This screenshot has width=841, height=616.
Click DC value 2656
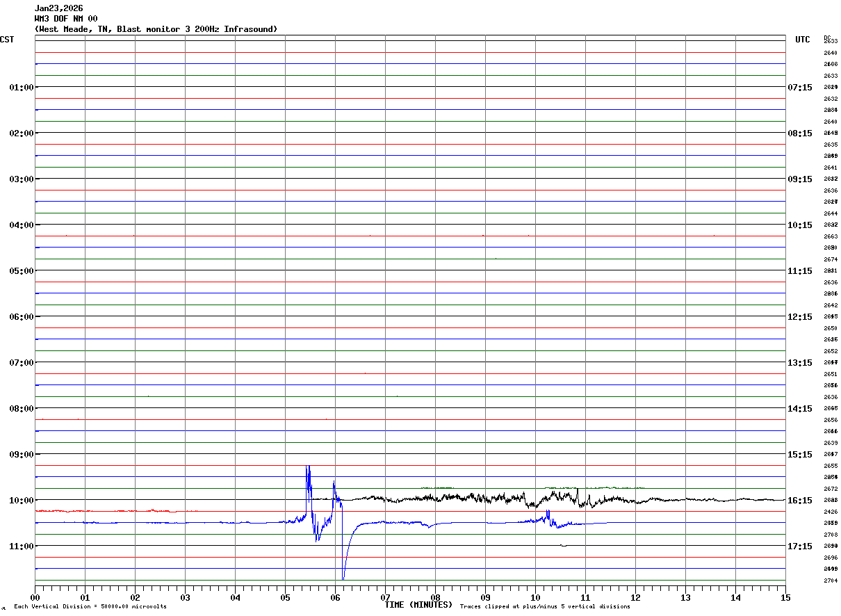pos(831,420)
